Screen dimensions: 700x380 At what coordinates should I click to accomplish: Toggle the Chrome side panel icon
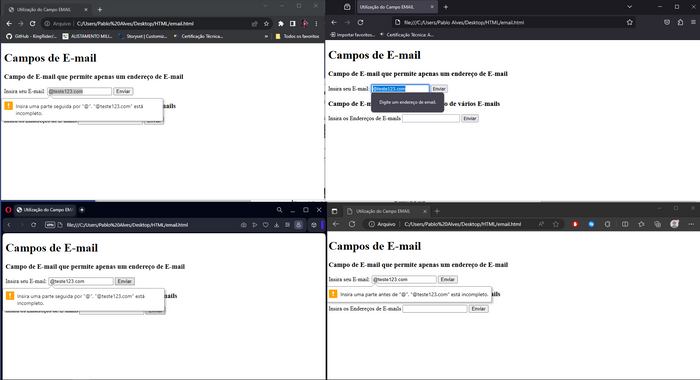click(292, 24)
